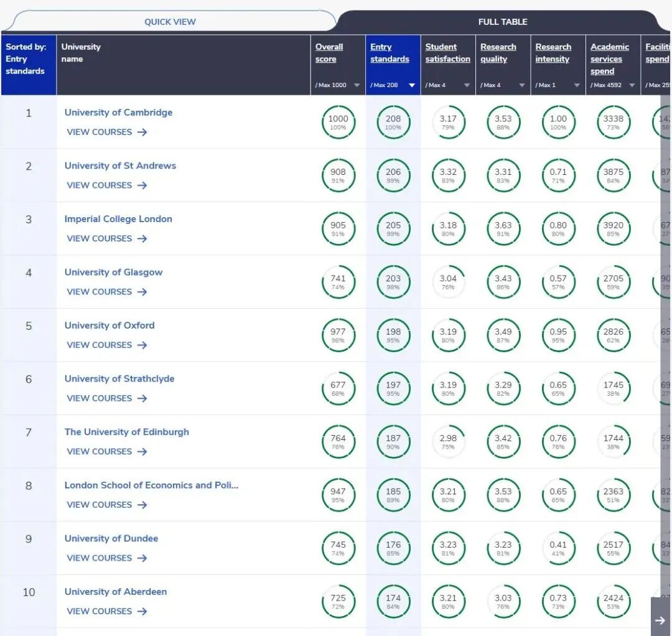Click Glasgow student satisfaction 3.04 circle
The image size is (672, 636).
[448, 282]
